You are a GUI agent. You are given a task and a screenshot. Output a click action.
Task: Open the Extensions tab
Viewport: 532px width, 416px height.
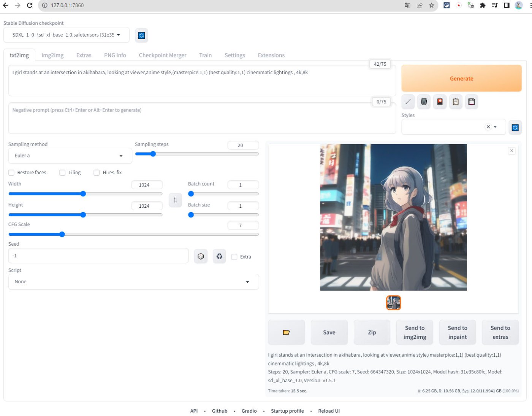pos(271,55)
